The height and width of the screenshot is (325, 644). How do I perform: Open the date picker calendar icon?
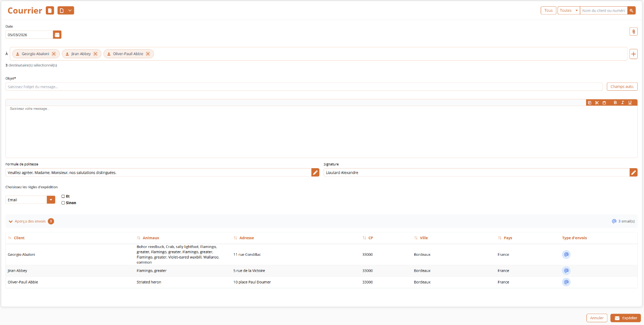57,35
